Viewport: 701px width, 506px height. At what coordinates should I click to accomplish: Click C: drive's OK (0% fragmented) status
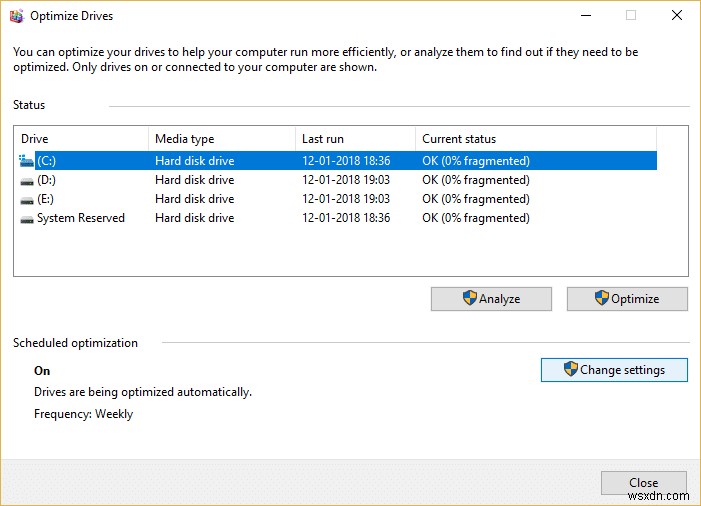475,160
